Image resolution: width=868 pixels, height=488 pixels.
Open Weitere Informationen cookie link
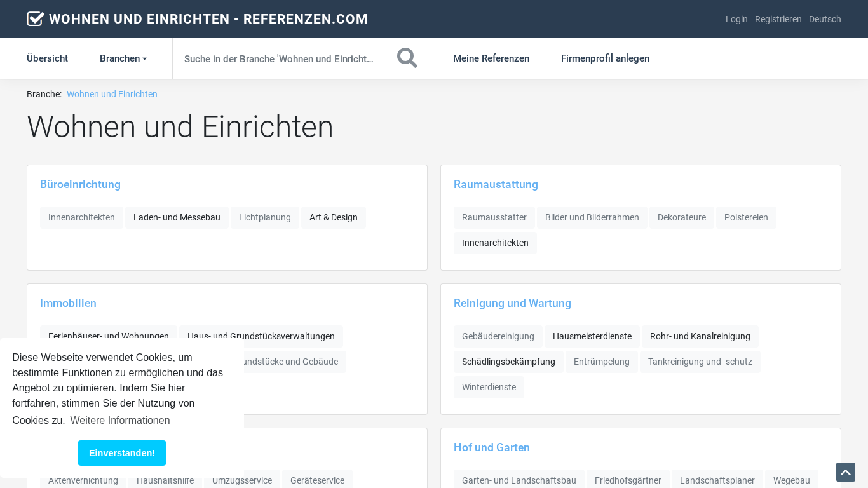pyautogui.click(x=120, y=421)
